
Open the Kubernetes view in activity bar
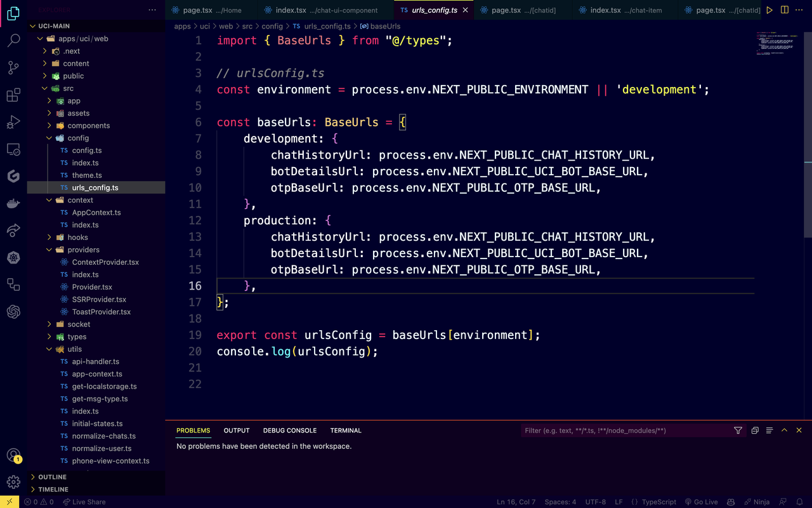pos(13,257)
